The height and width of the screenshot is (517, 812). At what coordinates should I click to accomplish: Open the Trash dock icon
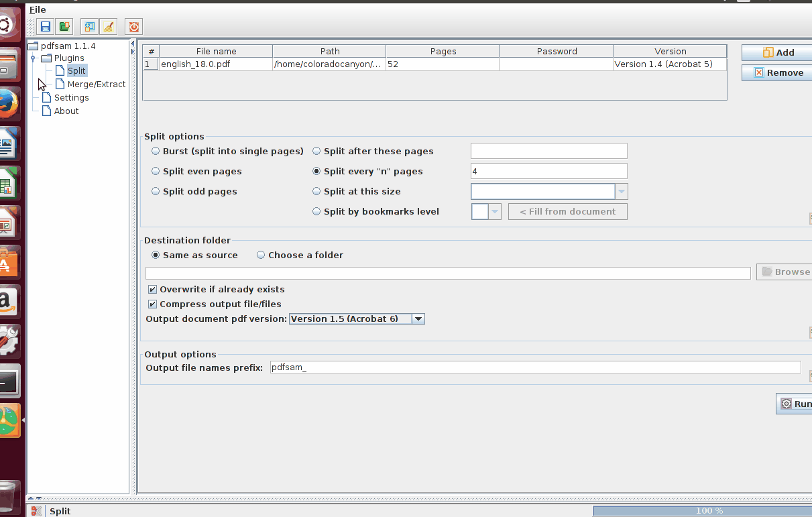tap(8, 497)
